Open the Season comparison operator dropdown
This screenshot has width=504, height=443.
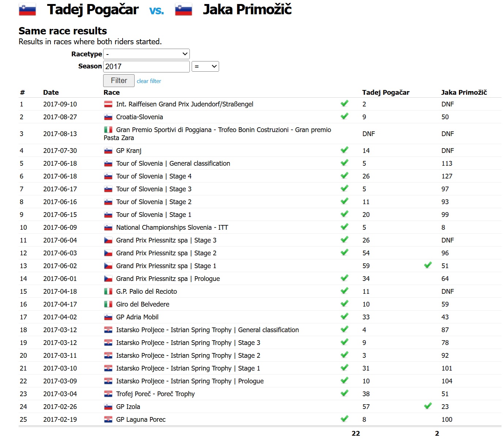point(205,67)
